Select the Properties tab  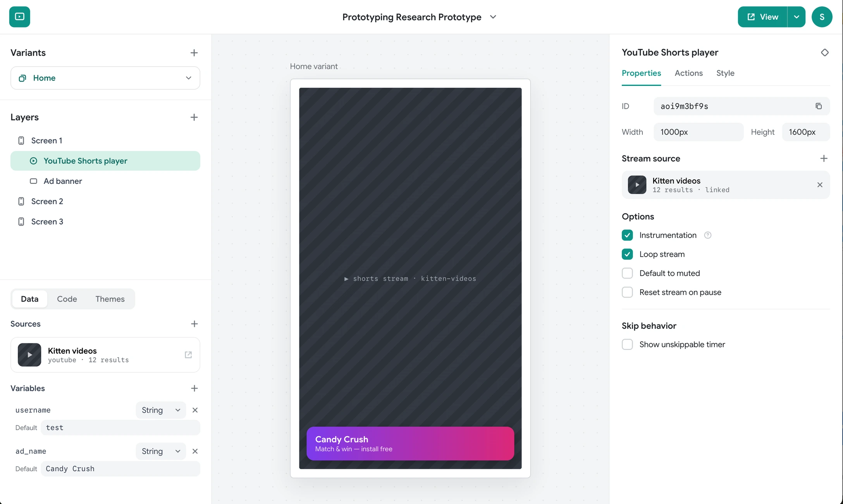tap(641, 73)
